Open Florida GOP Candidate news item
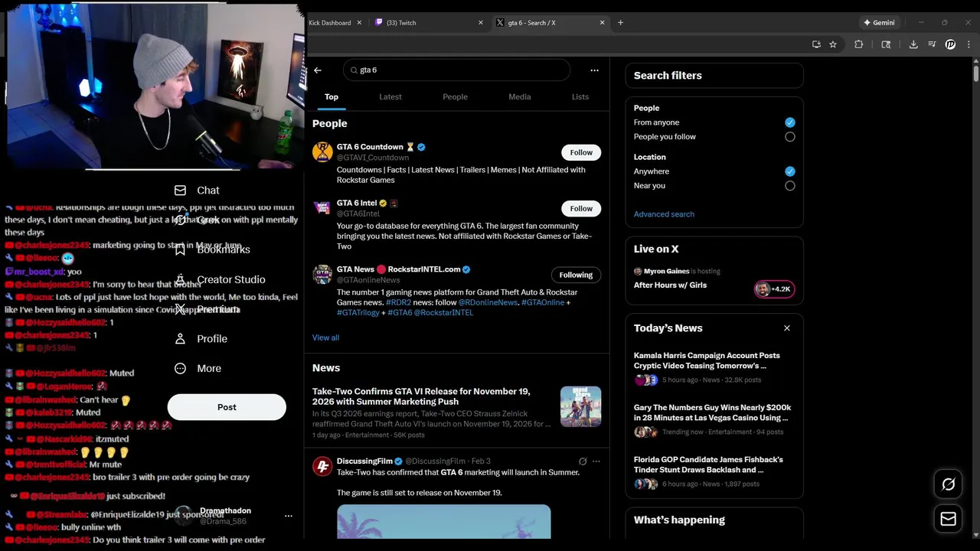This screenshot has width=980, height=551. pyautogui.click(x=714, y=472)
